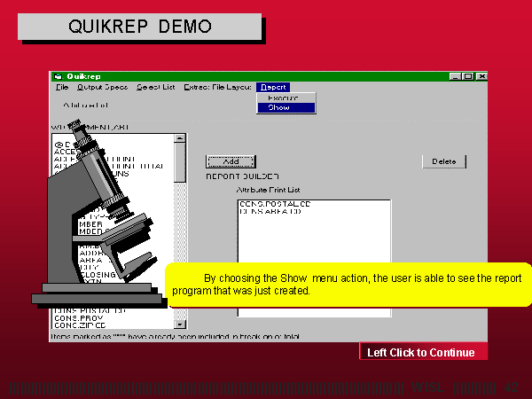The width and height of the screenshot is (532, 399).
Task: Choose Show from the Report dropdown
Action: [x=279, y=107]
